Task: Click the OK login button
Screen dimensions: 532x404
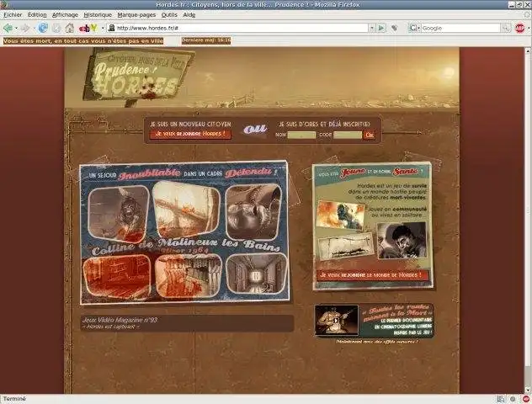Action: [x=370, y=135]
